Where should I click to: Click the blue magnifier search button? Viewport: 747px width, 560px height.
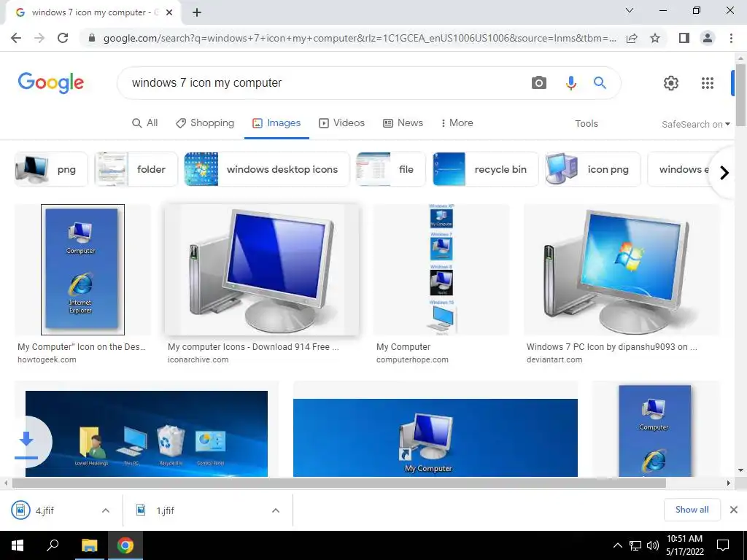pyautogui.click(x=600, y=83)
